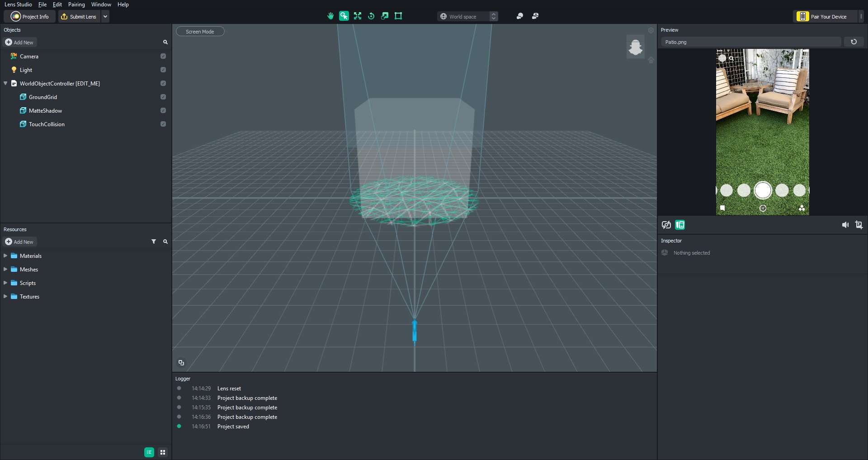The height and width of the screenshot is (460, 868).
Task: Select the scale tool icon
Action: point(385,16)
